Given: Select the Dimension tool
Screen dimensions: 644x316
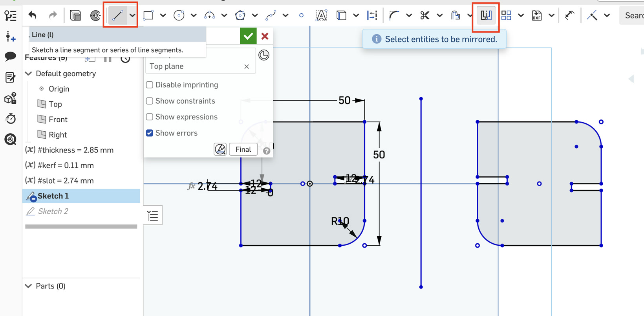Looking at the screenshot, I should tap(569, 15).
